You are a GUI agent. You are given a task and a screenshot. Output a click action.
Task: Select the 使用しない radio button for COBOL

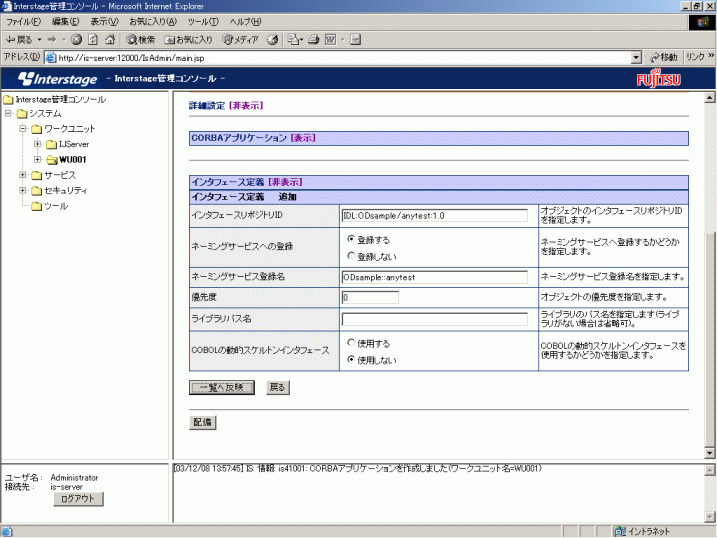351,359
